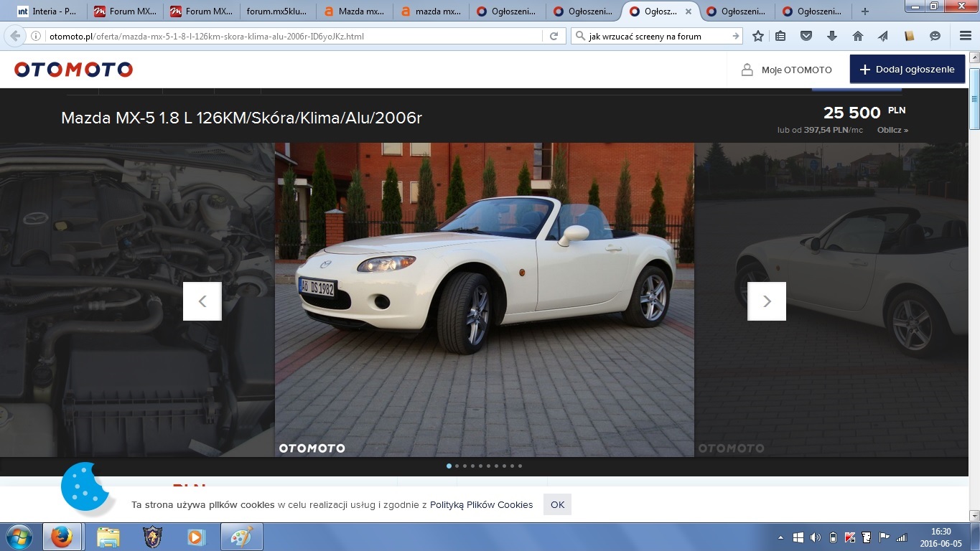Reload the page with refresh icon

click(x=554, y=36)
